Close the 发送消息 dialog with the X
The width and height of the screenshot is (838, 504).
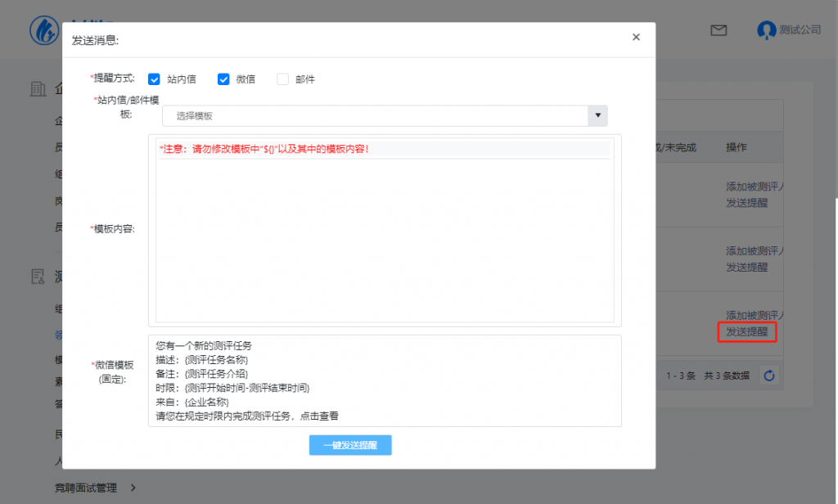[636, 37]
